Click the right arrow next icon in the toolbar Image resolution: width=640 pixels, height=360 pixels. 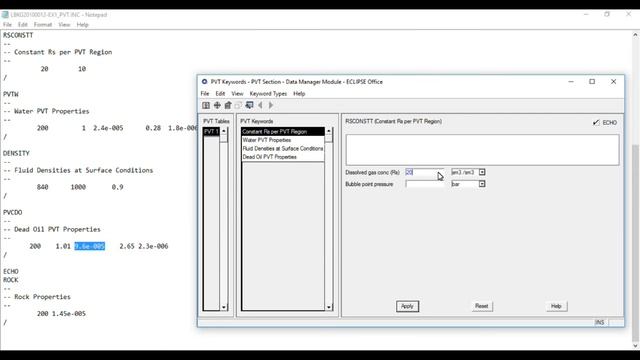pyautogui.click(x=271, y=105)
